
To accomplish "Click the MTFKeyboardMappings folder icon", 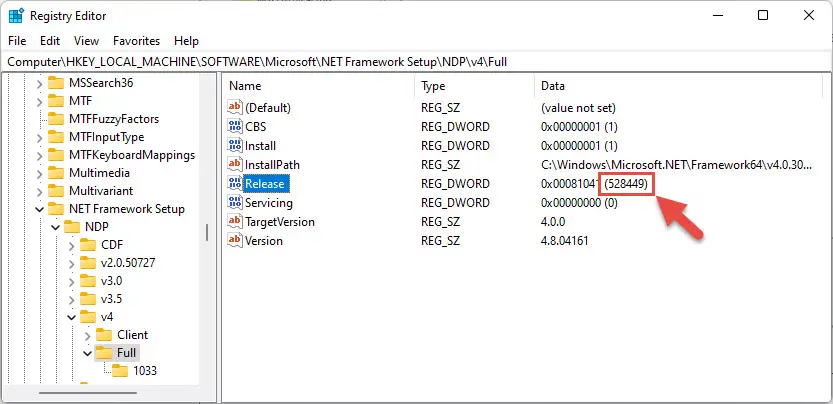I will (x=56, y=155).
